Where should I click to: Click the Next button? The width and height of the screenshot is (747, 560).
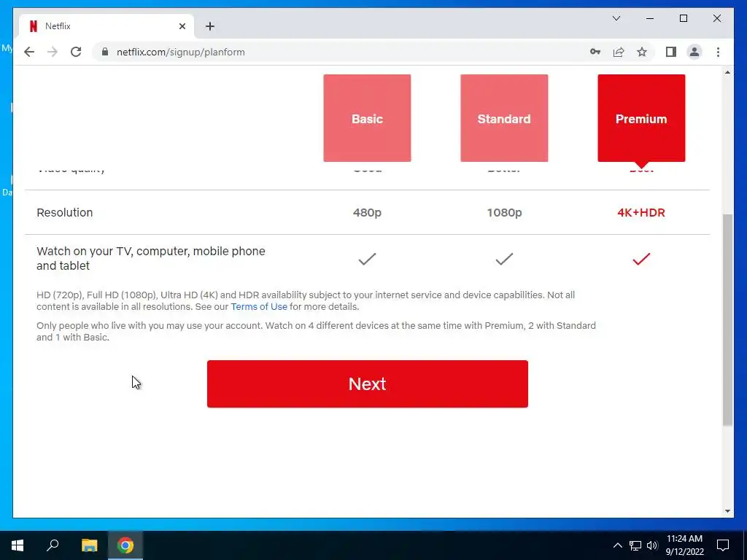pos(368,384)
